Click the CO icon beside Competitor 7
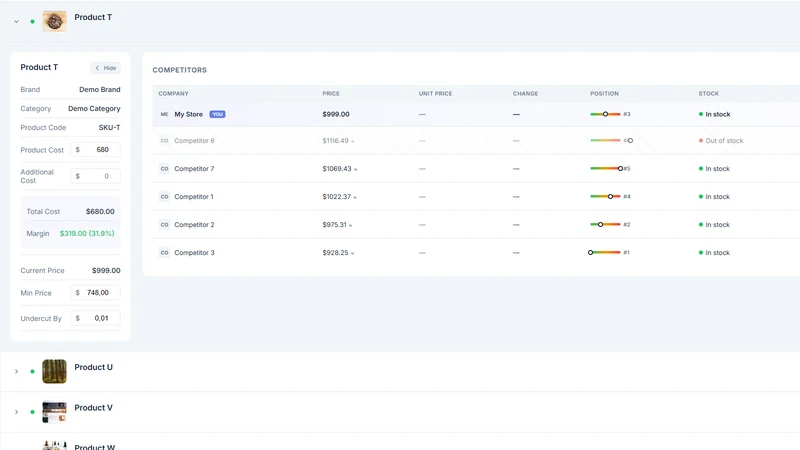 (x=164, y=168)
